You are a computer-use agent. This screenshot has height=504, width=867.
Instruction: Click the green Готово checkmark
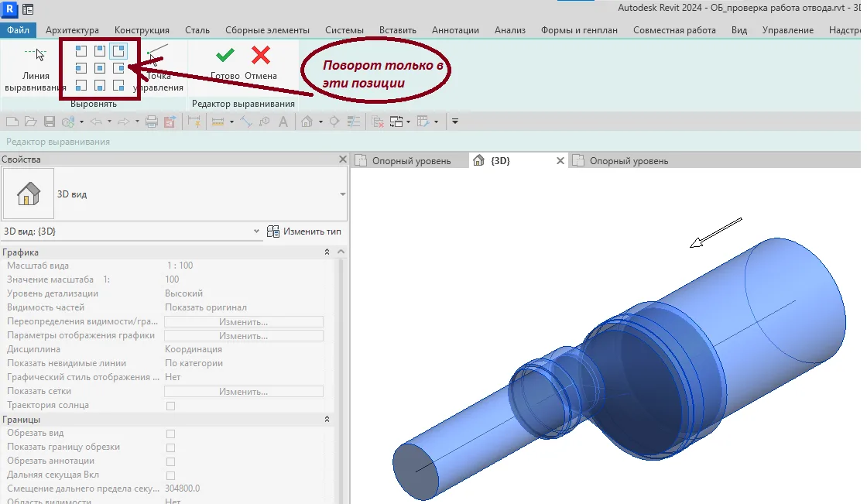225,56
